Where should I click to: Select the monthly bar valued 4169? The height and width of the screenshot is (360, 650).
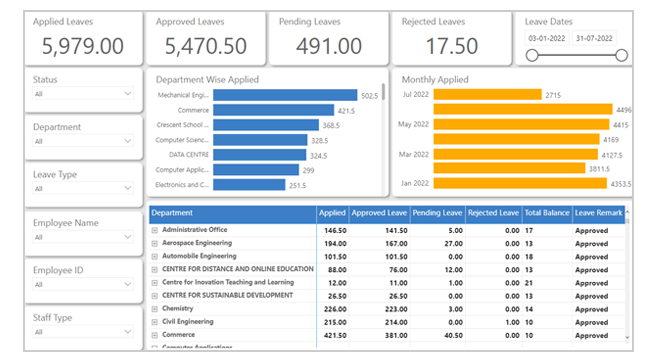[517, 139]
